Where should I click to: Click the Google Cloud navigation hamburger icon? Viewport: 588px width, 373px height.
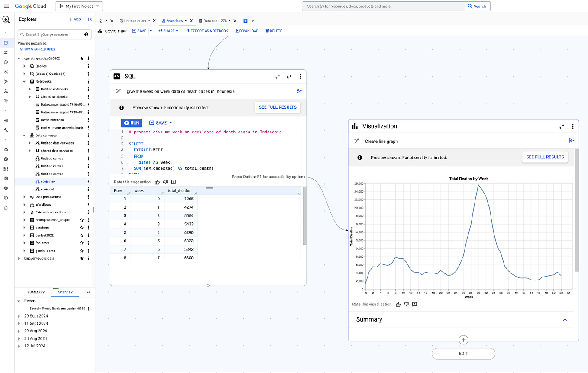tap(6, 6)
